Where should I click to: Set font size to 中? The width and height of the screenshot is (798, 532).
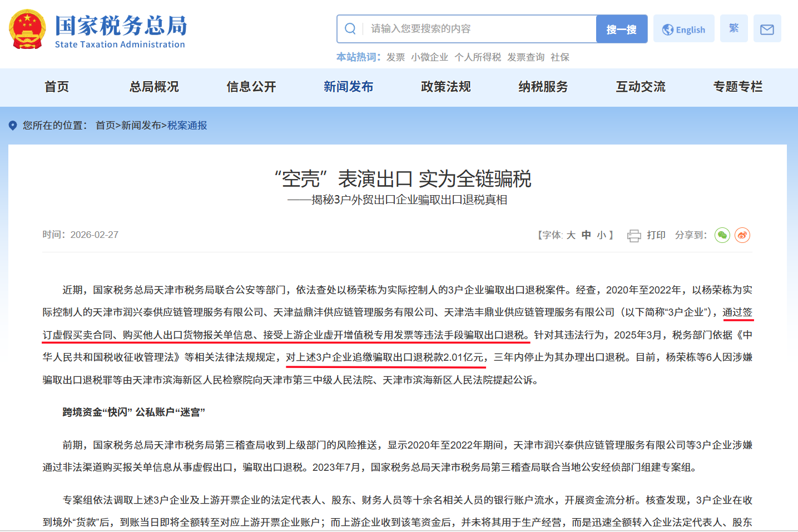[586, 235]
